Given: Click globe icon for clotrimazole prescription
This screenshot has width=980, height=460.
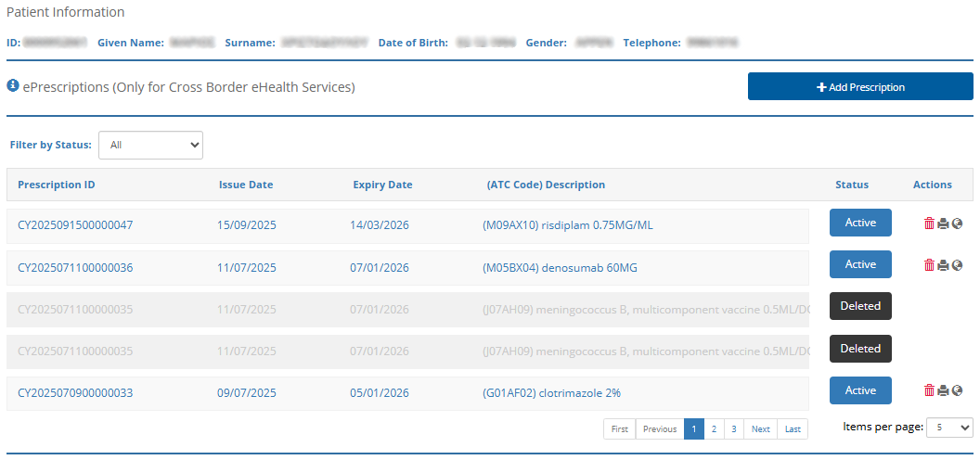Looking at the screenshot, I should tap(957, 391).
